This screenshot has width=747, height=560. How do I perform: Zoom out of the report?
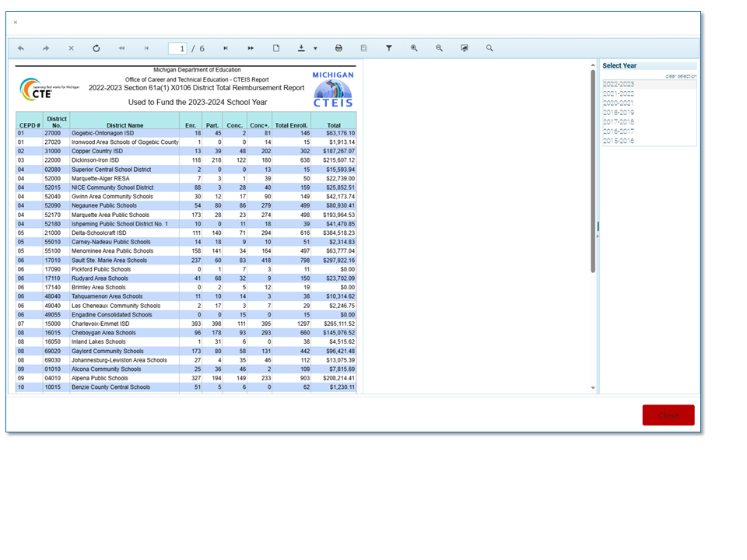pos(439,48)
